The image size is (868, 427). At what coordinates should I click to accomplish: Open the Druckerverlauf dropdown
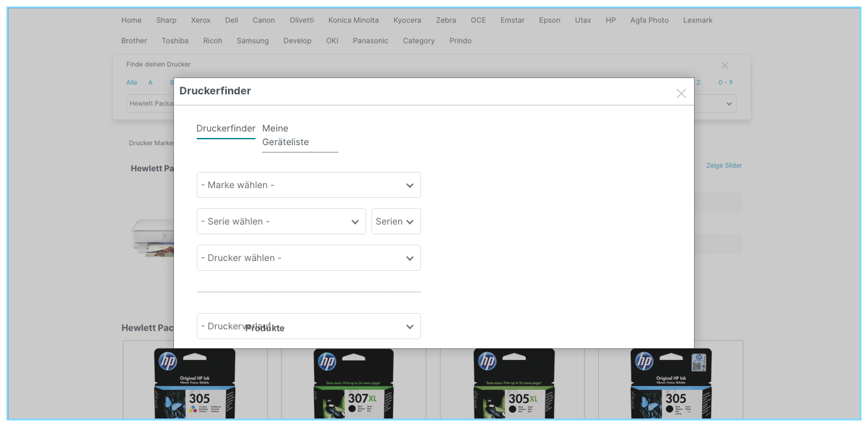tap(309, 326)
